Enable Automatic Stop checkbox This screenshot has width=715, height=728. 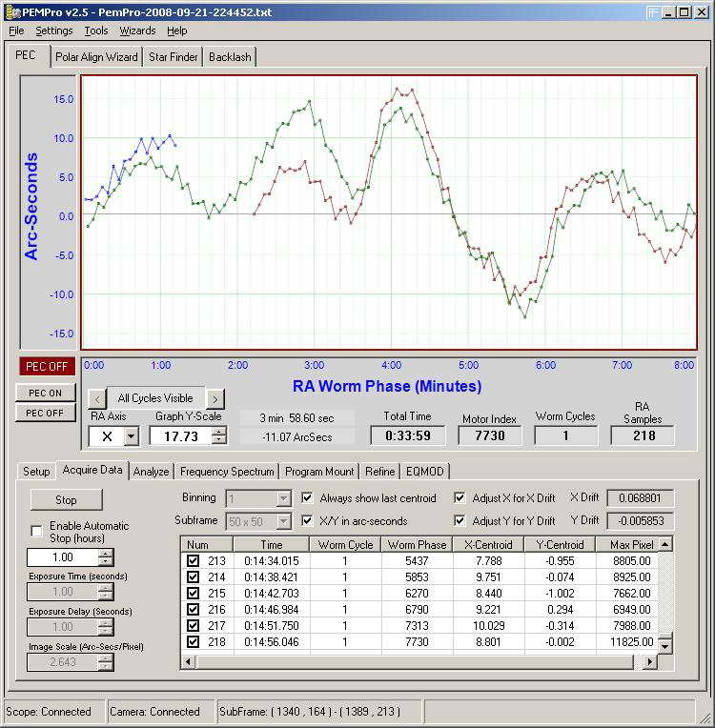pyautogui.click(x=36, y=531)
